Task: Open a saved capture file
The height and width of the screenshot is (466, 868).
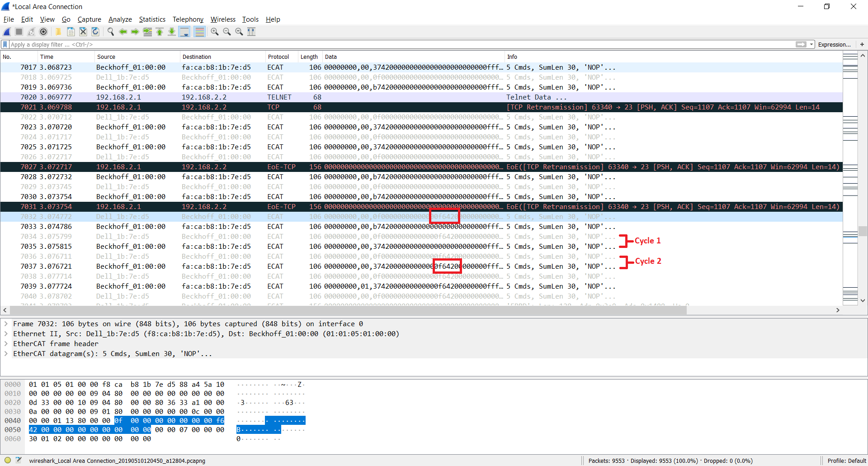Action: point(58,32)
